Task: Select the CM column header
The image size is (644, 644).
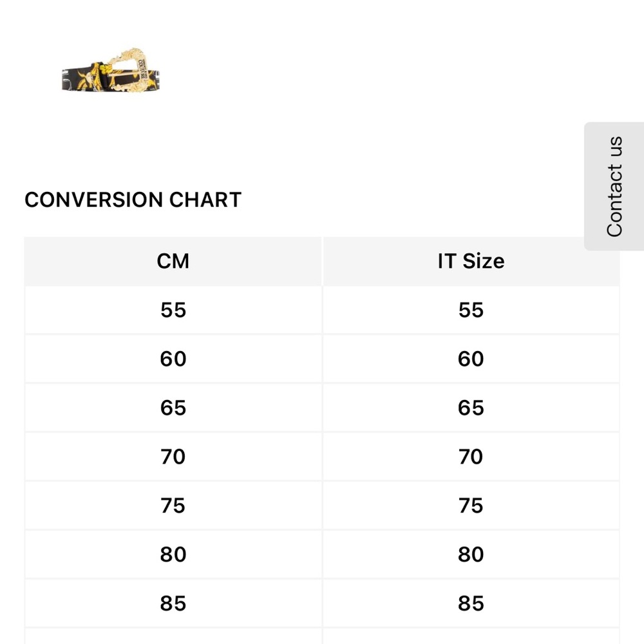Action: click(173, 261)
